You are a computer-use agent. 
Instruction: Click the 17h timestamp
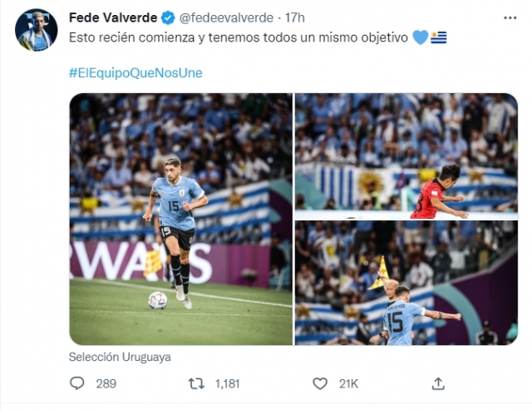pyautogui.click(x=294, y=17)
